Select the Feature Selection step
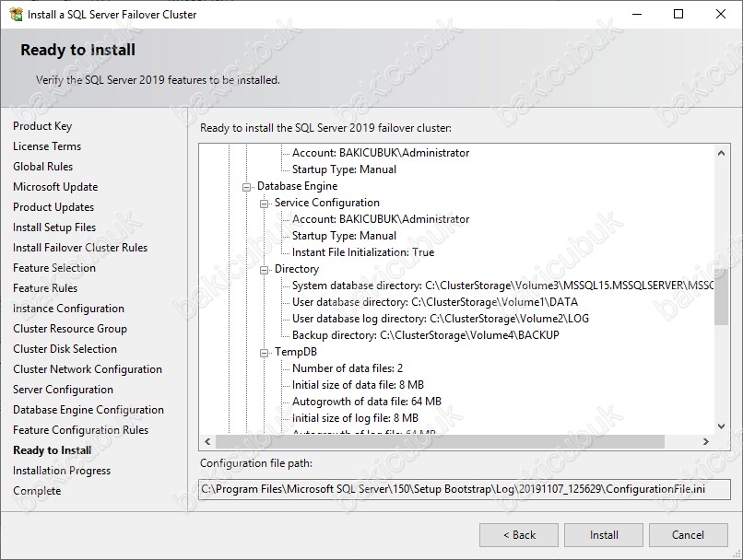Viewport: 743px width, 560px height. (x=54, y=268)
